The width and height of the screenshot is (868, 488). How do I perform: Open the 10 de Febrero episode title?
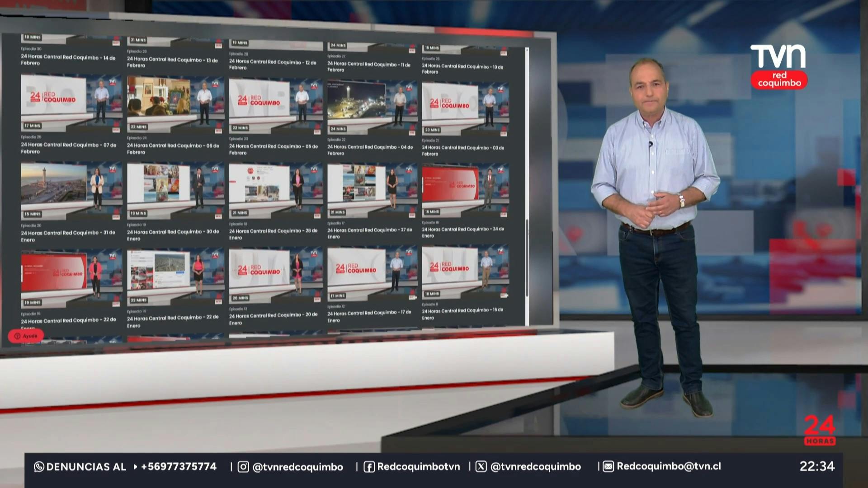click(x=462, y=69)
